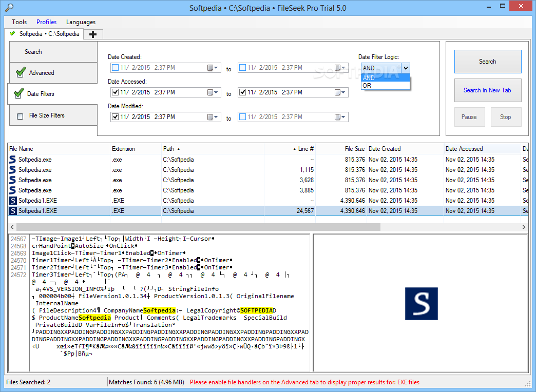This screenshot has width=536, height=392.
Task: Click the red file handlers warning message
Action: click(304, 382)
